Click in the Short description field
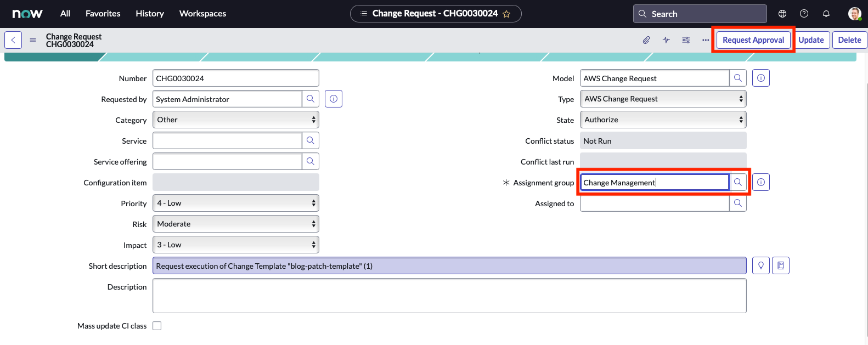Viewport: 868px width, 345px height. tap(449, 265)
